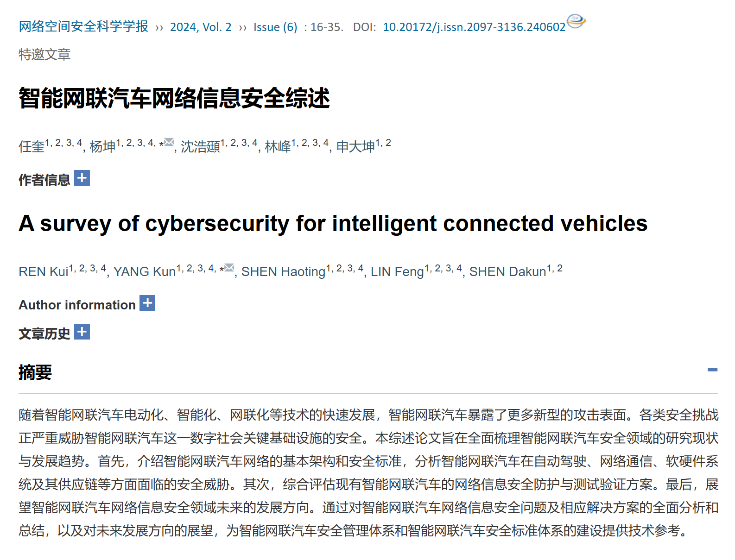Click English author LIN Feng
This screenshot has width=735, height=560.
(397, 272)
